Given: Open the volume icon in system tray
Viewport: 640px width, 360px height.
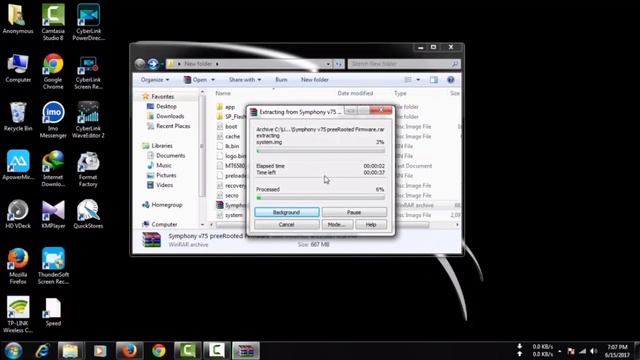Looking at the screenshot, I should click(593, 351).
